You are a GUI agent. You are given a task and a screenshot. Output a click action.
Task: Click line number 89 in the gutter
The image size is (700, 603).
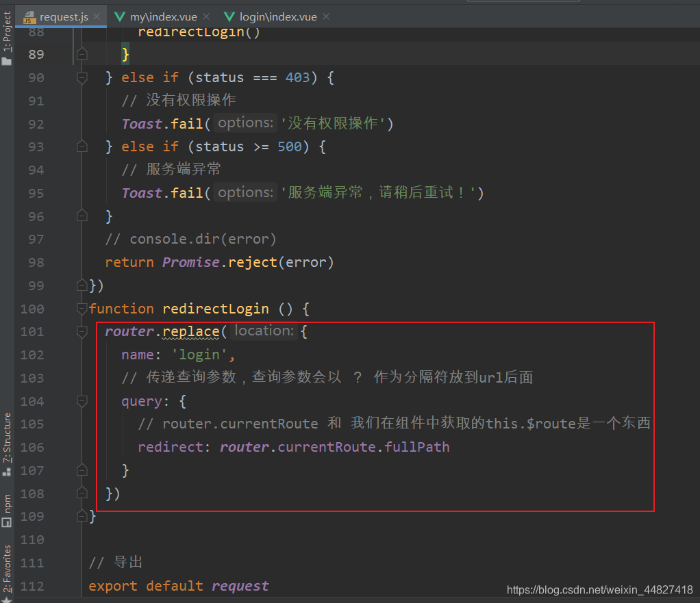[x=36, y=54]
